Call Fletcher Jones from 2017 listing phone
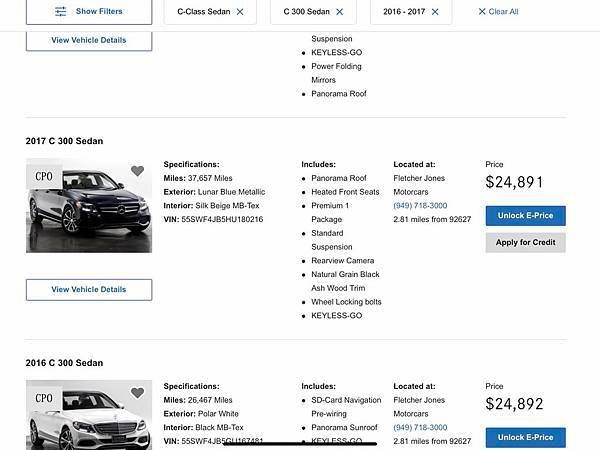600x450 pixels. click(x=420, y=205)
